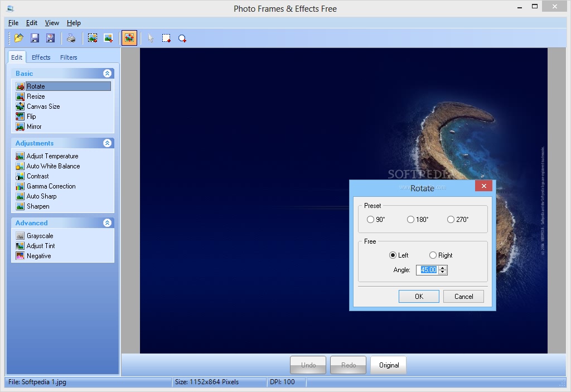
Task: Click the Flip icon in Basic list
Action: pos(20,117)
